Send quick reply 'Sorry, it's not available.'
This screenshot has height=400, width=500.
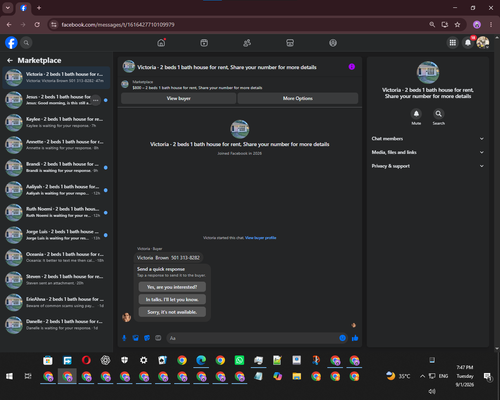click(172, 312)
